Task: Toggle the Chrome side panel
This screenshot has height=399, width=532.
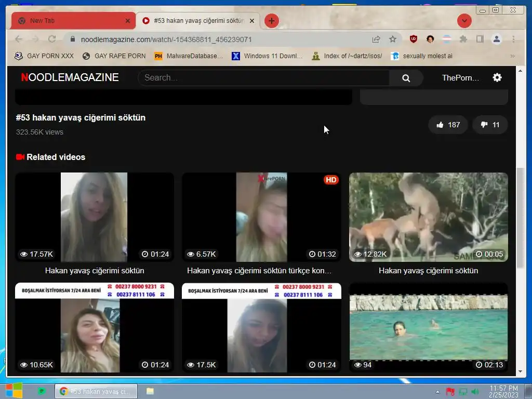Action: click(x=480, y=39)
